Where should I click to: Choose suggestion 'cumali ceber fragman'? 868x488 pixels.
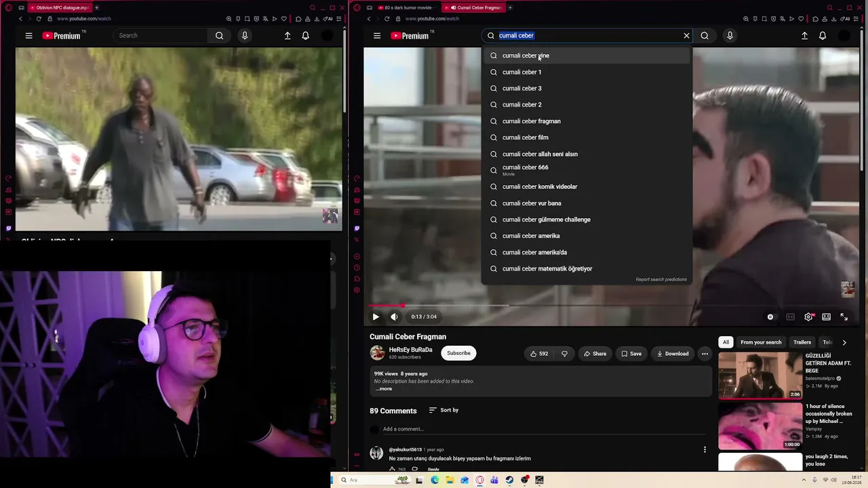pos(587,121)
